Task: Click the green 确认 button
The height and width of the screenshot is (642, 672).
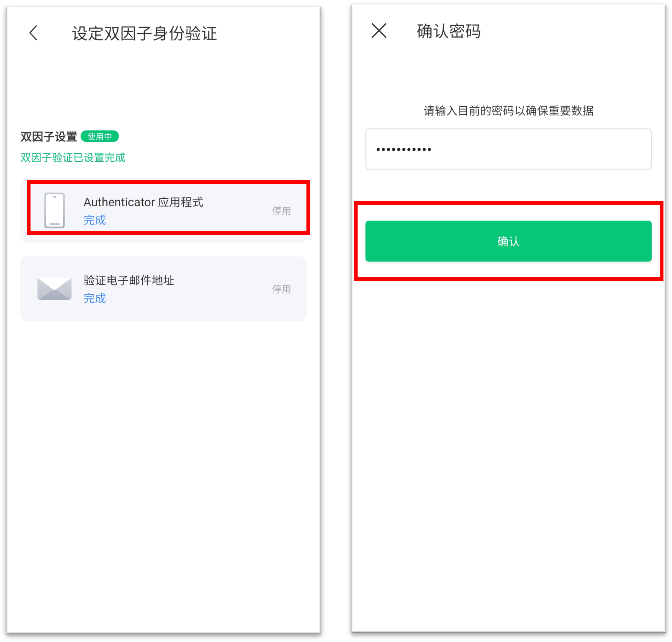Action: click(508, 241)
